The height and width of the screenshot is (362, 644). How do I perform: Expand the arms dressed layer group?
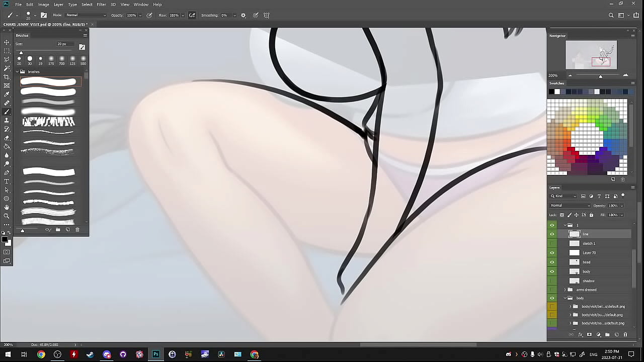(565, 290)
